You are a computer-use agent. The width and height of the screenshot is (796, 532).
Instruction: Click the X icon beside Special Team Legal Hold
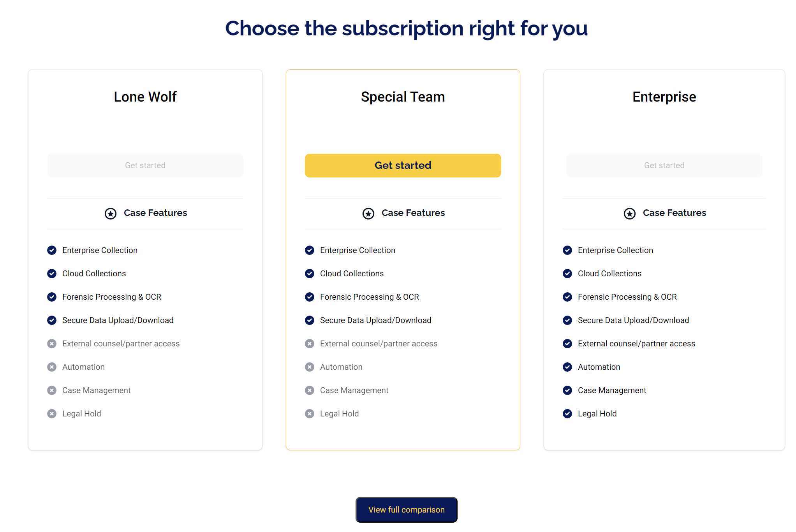(310, 414)
